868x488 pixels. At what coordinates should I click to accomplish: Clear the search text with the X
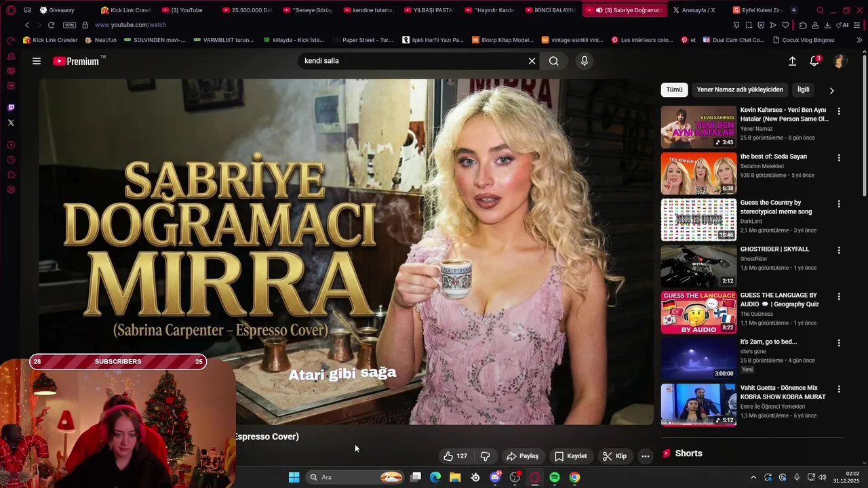(x=532, y=61)
